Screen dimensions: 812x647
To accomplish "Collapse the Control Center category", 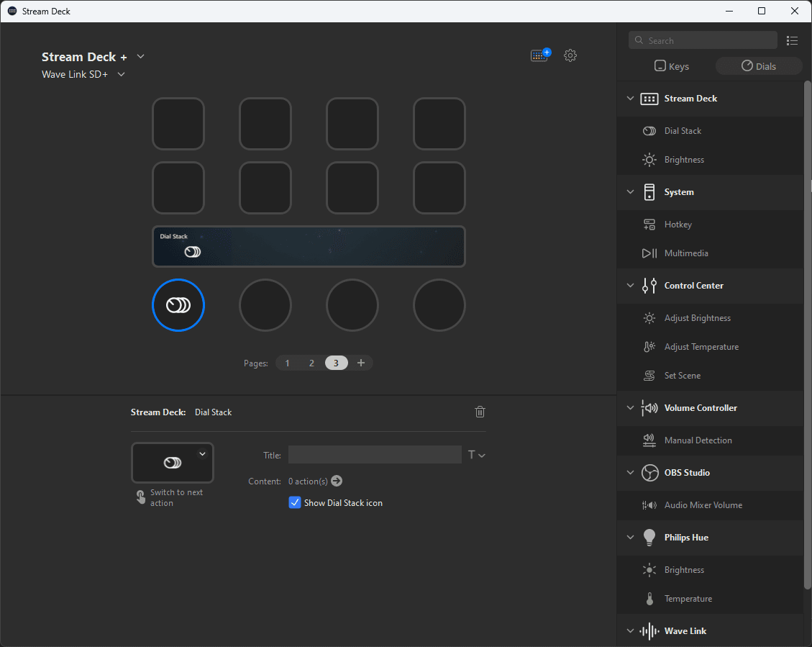I will point(631,286).
